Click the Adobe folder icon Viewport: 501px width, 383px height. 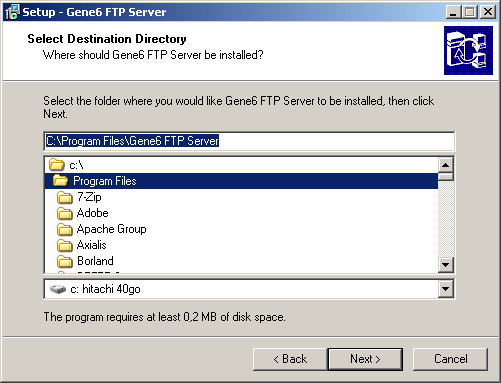coord(64,213)
